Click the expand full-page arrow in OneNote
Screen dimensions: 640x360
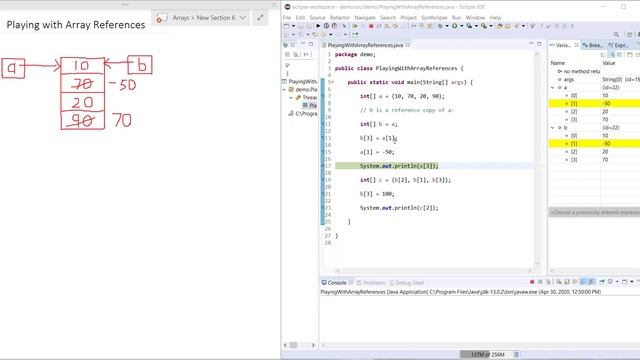260,18
